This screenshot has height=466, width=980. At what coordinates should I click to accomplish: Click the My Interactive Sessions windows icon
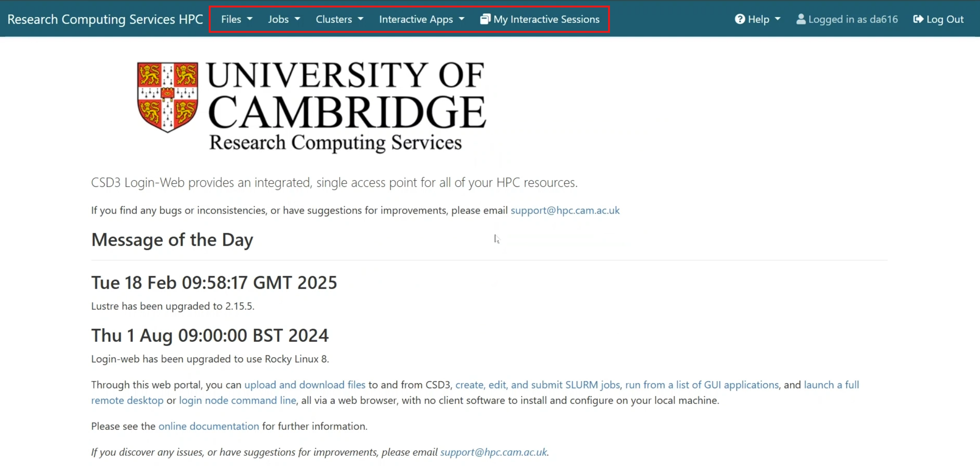click(x=485, y=19)
